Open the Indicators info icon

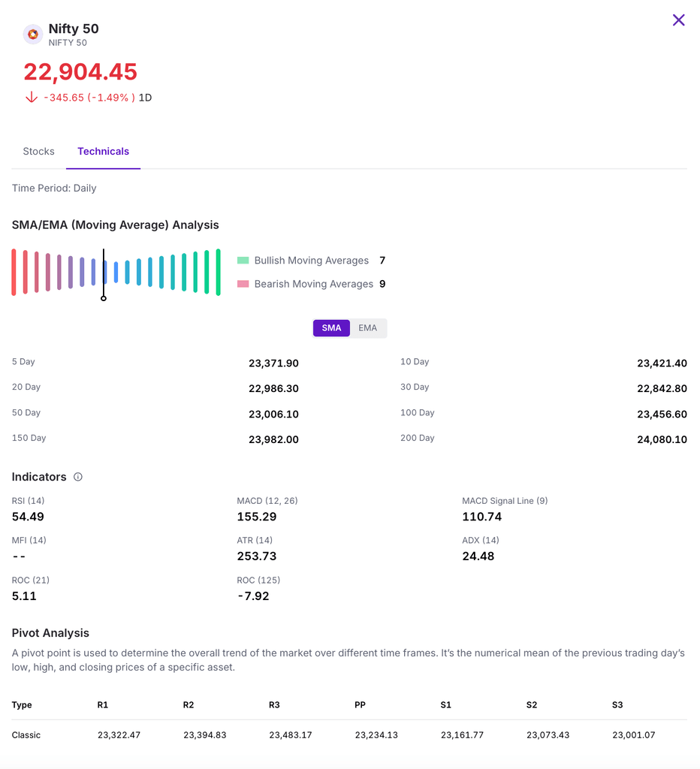[78, 477]
